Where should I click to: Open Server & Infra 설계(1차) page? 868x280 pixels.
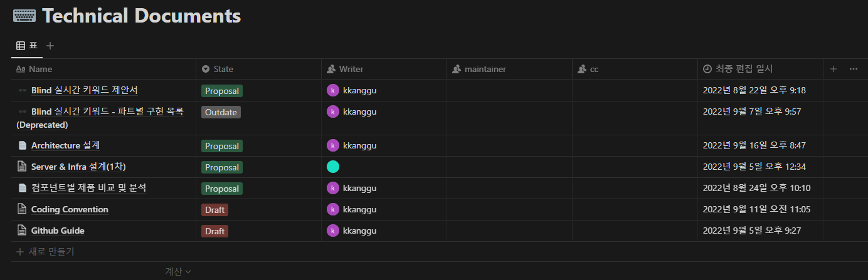[79, 167]
